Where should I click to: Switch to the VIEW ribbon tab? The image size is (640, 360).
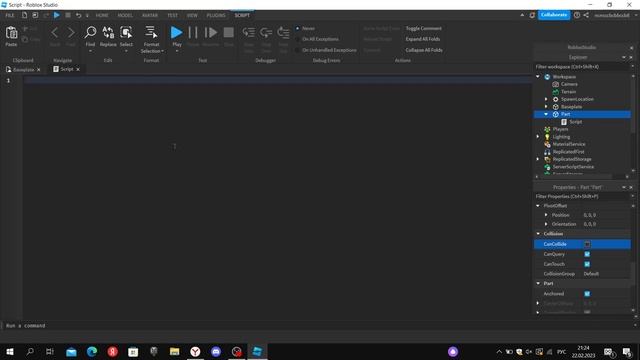tap(192, 15)
